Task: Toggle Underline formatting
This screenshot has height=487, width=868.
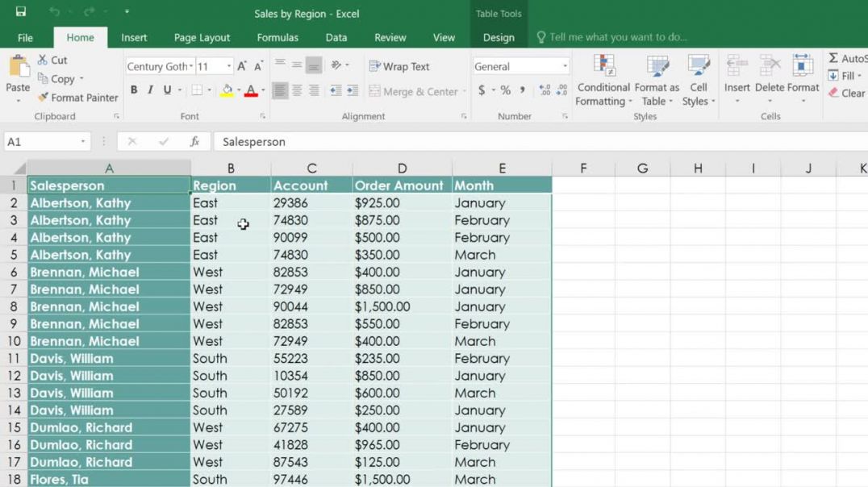Action: [x=167, y=90]
